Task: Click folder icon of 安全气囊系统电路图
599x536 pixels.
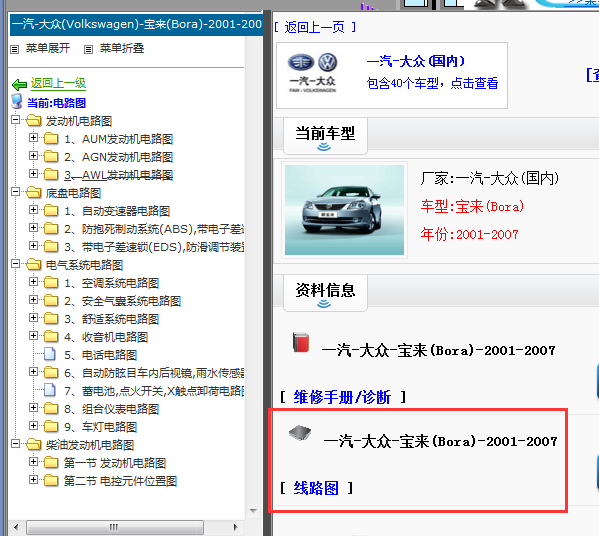Action: click(x=51, y=301)
